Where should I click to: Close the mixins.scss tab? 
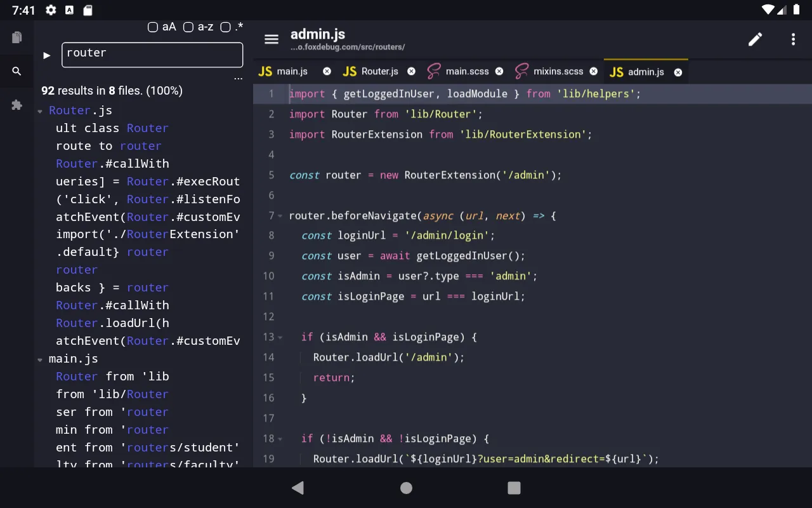click(x=594, y=72)
